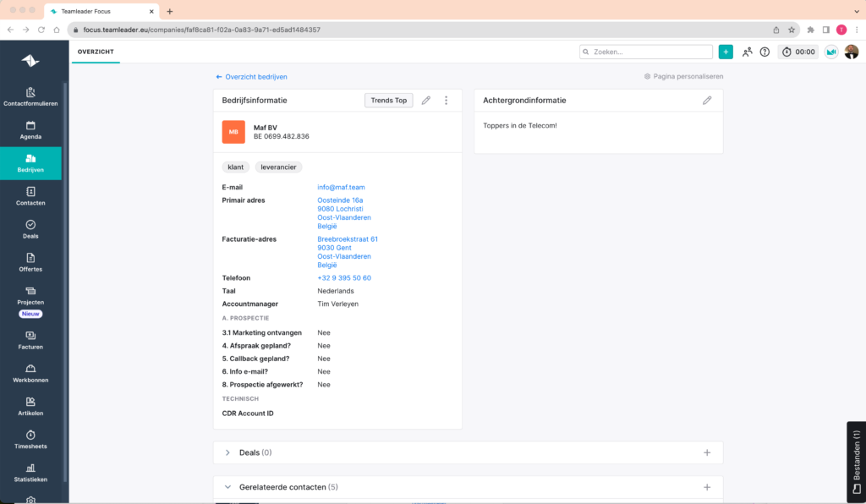Viewport: 866px width, 504px height.
Task: Expand the Deals (0) section
Action: (227, 452)
